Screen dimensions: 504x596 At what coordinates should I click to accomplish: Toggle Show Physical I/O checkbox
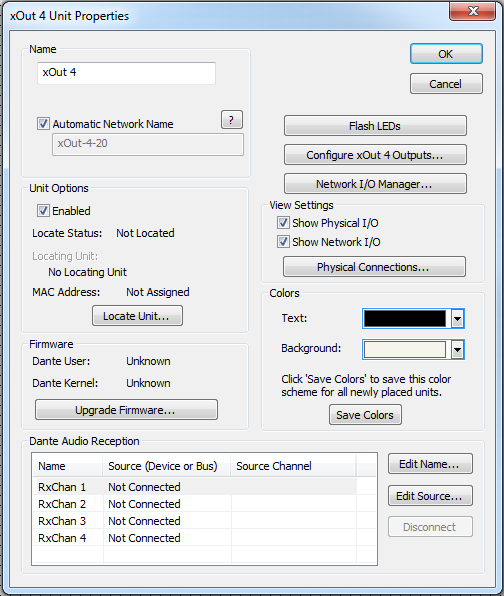(283, 223)
